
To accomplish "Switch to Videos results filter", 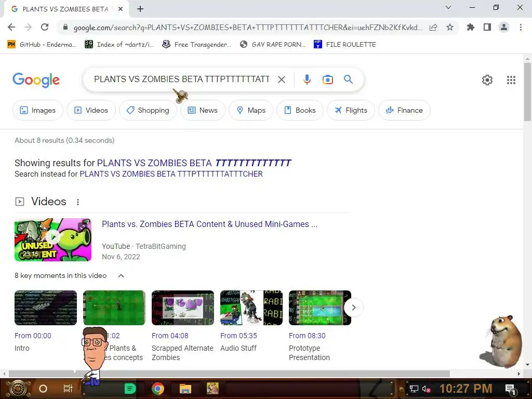I will pos(91,110).
